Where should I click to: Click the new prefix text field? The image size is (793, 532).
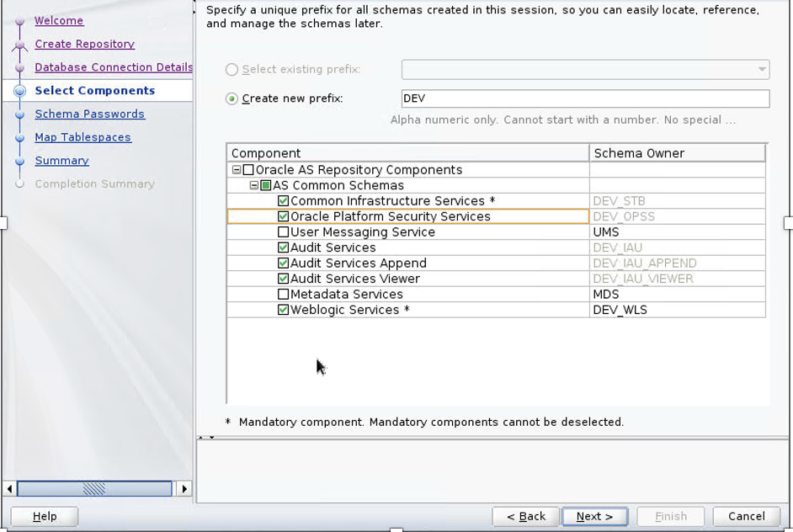(585, 98)
